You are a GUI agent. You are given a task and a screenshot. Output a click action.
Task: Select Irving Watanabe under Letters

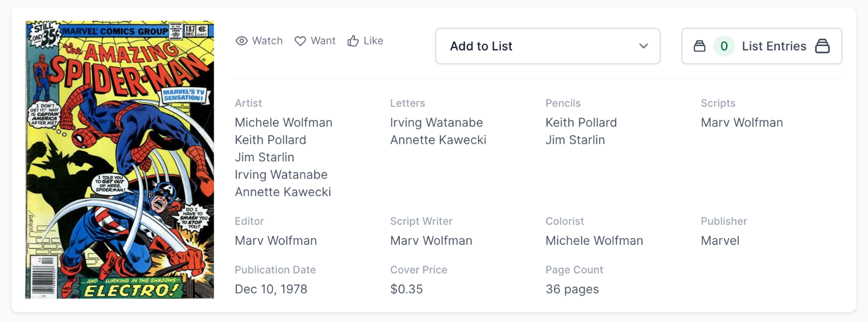coord(436,123)
